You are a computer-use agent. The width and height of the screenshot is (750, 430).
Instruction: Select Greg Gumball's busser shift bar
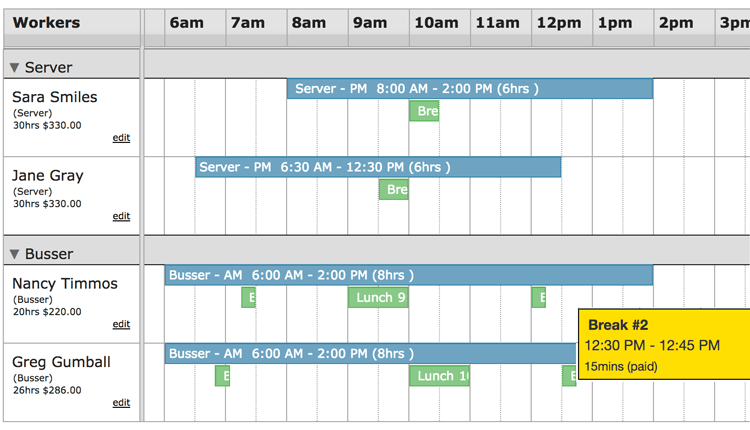[x=370, y=354]
